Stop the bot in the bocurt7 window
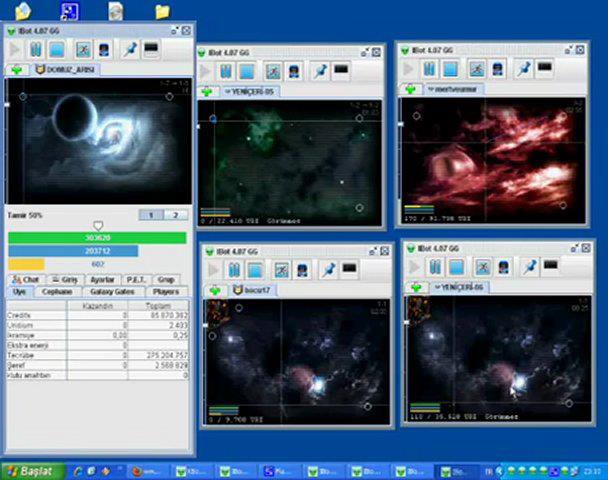Image resolution: width=608 pixels, height=480 pixels. pyautogui.click(x=255, y=270)
